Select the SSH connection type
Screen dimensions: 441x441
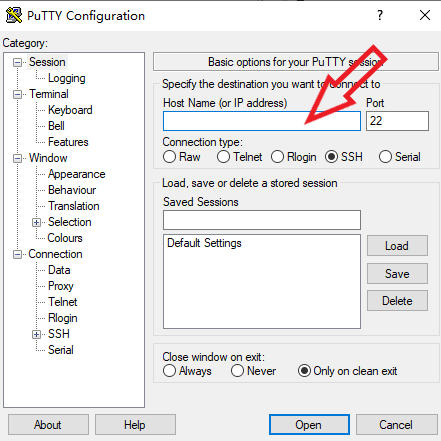click(344, 157)
